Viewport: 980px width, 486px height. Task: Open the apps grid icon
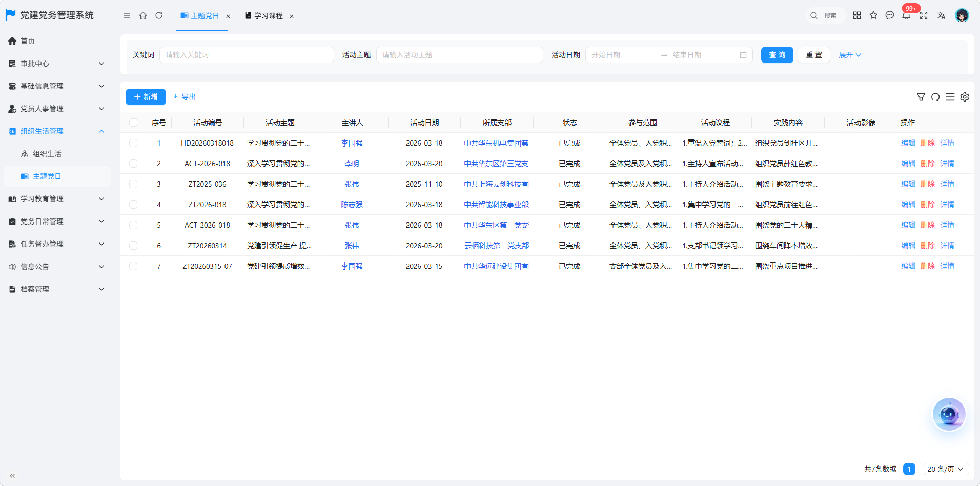tap(857, 15)
